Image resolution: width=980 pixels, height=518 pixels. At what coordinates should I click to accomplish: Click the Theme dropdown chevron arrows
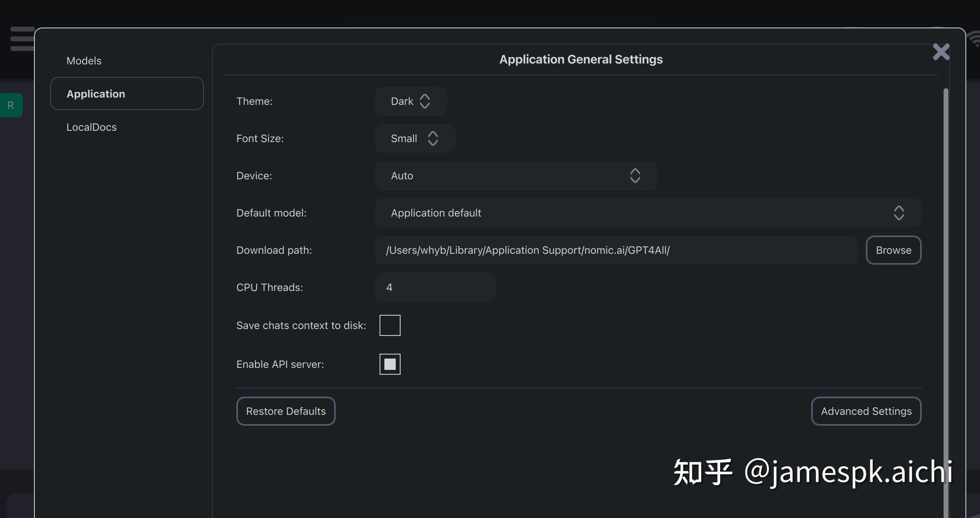[424, 101]
